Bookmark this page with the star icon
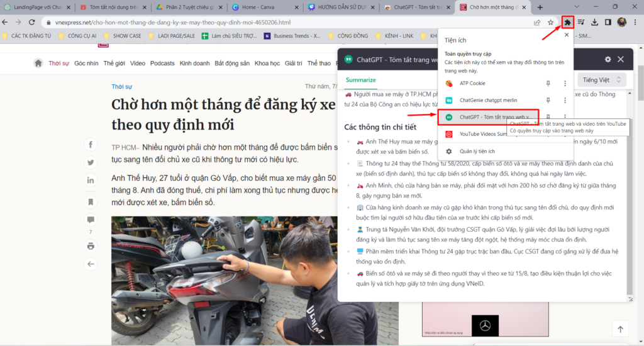 [551, 23]
